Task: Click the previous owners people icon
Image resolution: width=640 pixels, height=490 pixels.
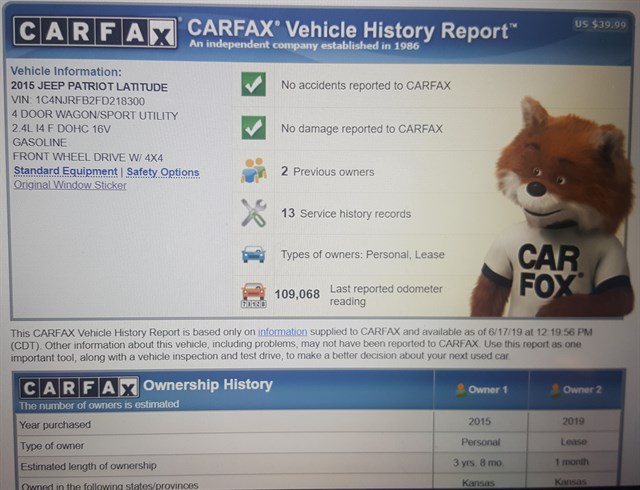Action: [254, 171]
